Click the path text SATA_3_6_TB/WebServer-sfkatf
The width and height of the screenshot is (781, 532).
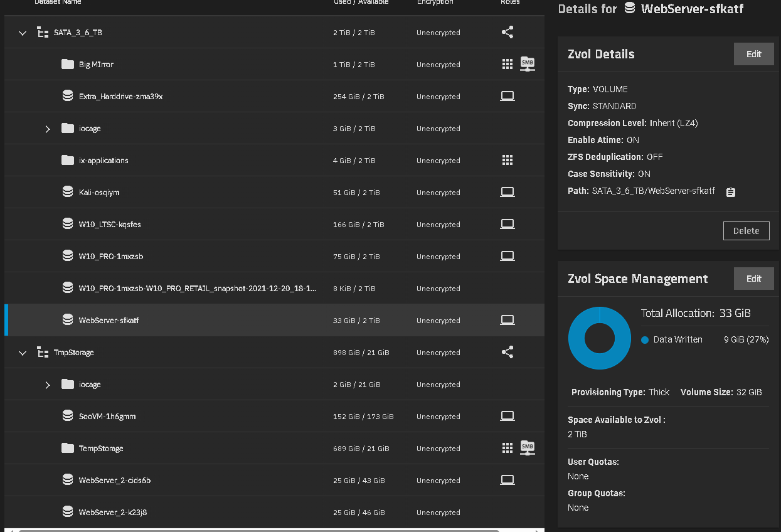pyautogui.click(x=654, y=191)
